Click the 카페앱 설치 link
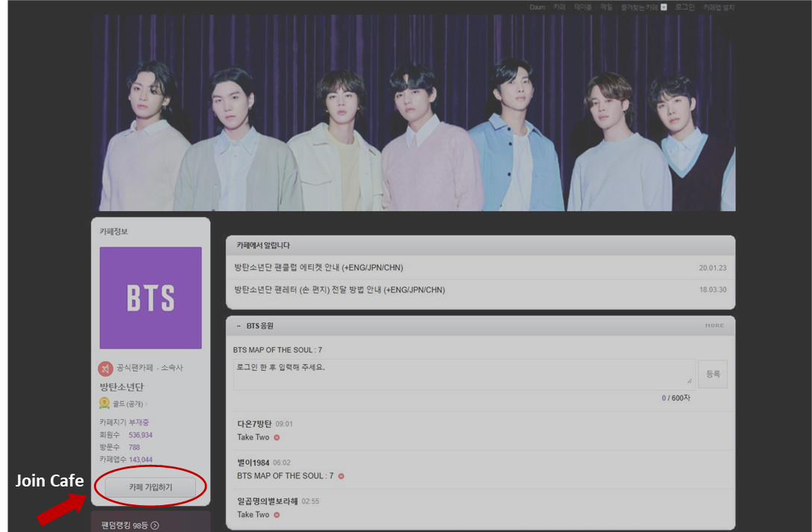The image size is (812, 532). (x=718, y=7)
